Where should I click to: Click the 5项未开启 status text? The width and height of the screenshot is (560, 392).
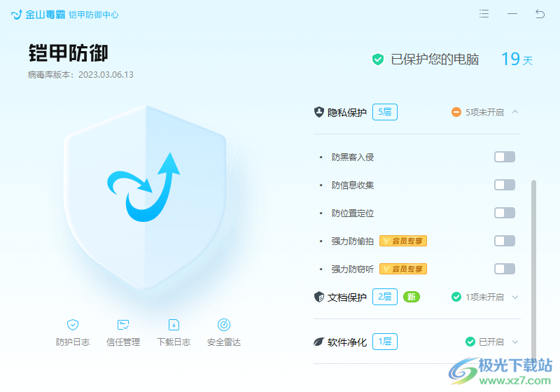[484, 113]
